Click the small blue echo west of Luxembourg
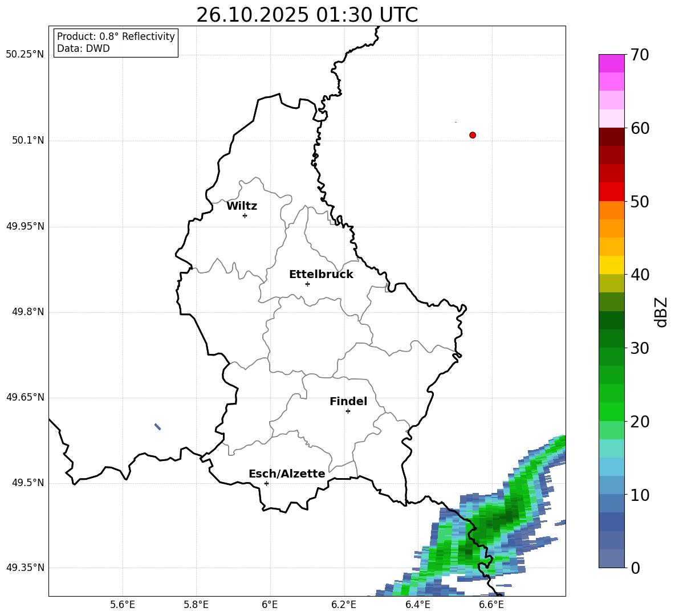The image size is (675, 616). tap(157, 427)
